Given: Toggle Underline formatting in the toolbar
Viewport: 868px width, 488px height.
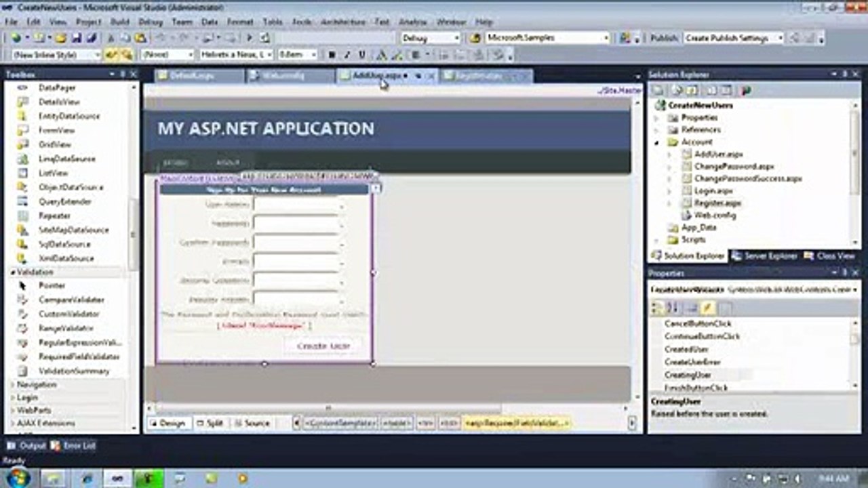Looking at the screenshot, I should (x=362, y=55).
